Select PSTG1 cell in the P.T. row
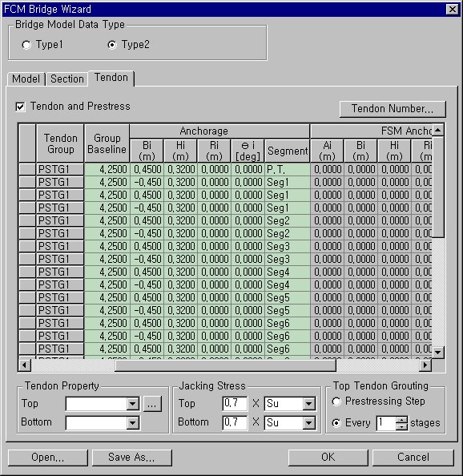Image resolution: width=463 pixels, height=476 pixels. [x=60, y=169]
